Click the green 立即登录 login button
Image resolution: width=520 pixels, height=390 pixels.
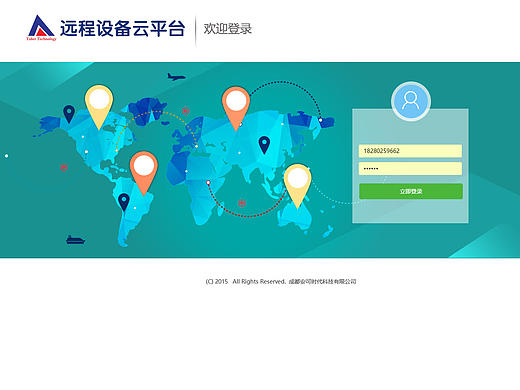tap(411, 191)
